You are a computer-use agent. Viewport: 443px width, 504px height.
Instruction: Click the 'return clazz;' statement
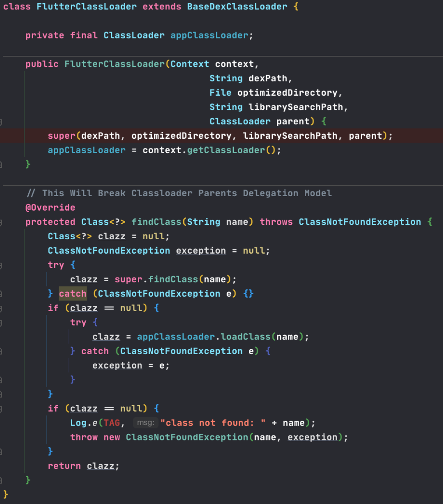coord(84,467)
